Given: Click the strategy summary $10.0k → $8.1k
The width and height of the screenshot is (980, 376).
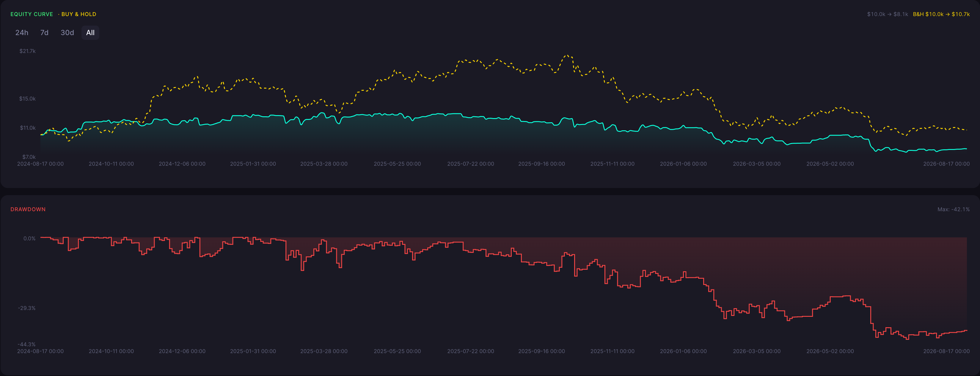Looking at the screenshot, I should [888, 14].
